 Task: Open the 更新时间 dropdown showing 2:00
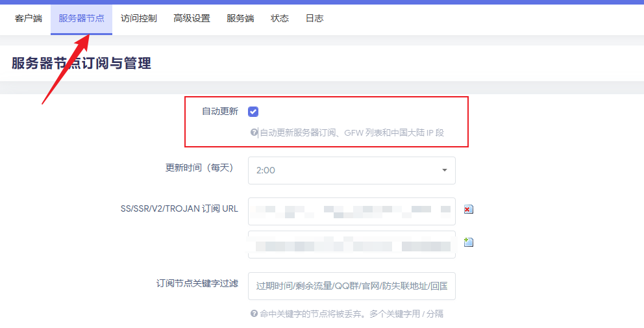pyautogui.click(x=351, y=170)
